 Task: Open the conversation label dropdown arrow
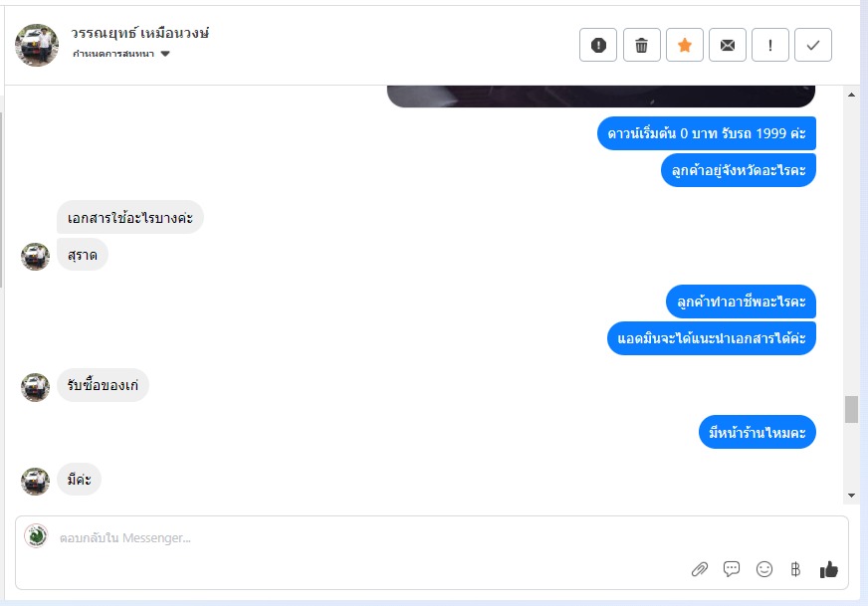coord(165,54)
